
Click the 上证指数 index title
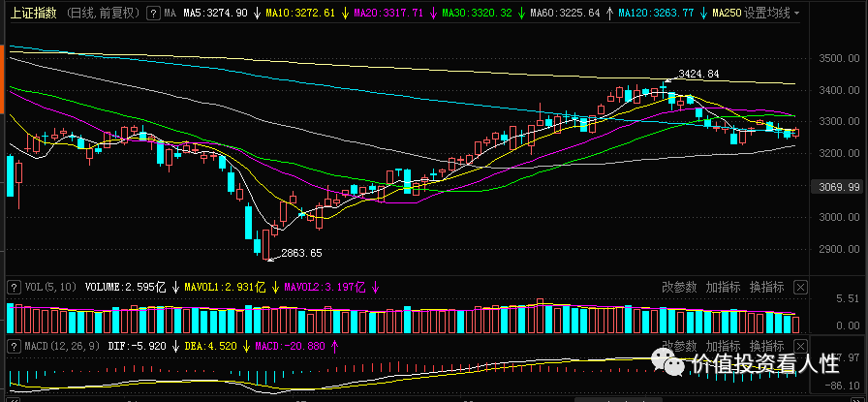(x=34, y=14)
